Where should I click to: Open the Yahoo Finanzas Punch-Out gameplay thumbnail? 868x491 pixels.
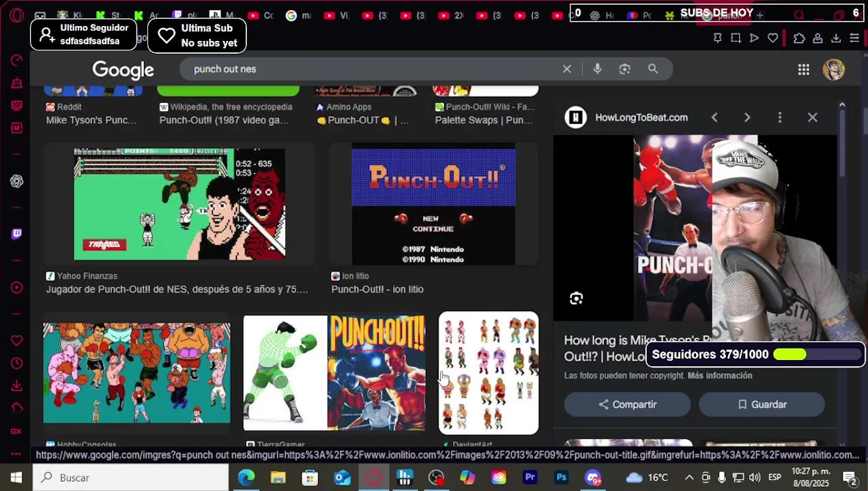coord(179,204)
